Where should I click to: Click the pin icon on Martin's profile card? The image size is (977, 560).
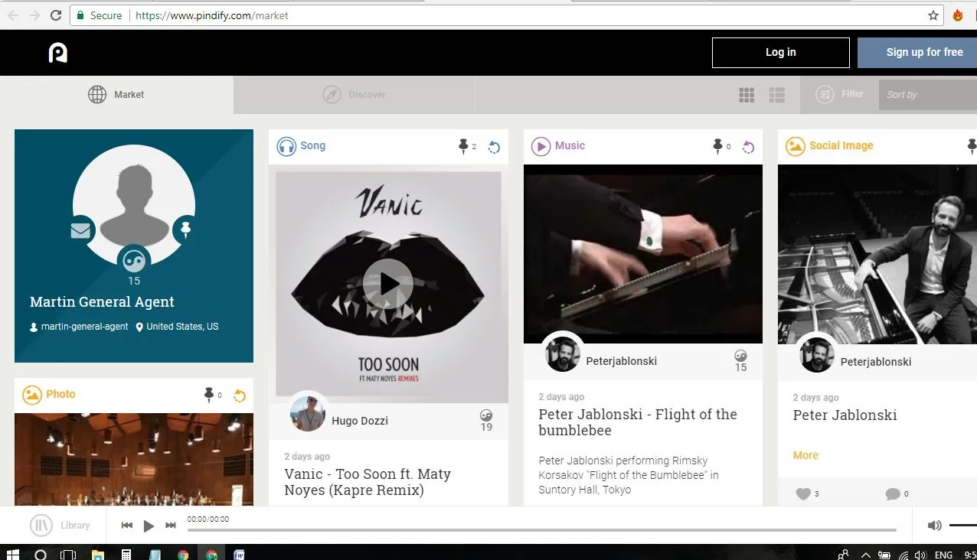click(x=185, y=229)
